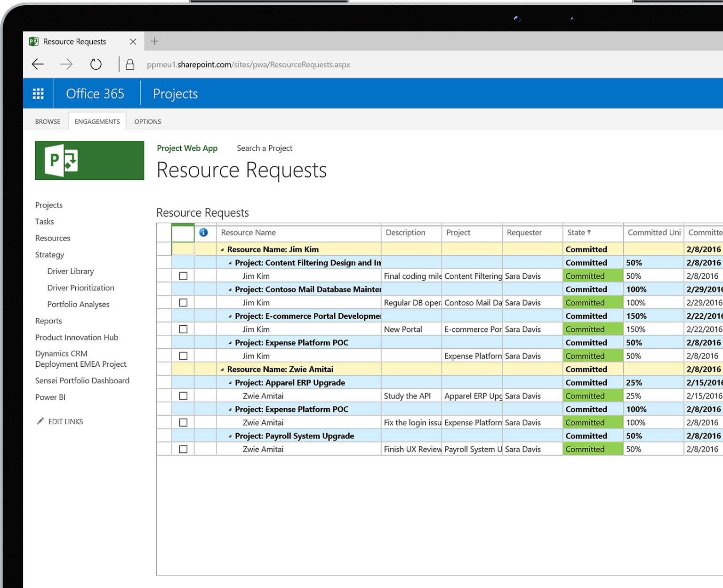Open the BROWSE ribbon tab
The height and width of the screenshot is (588, 723).
pos(47,121)
